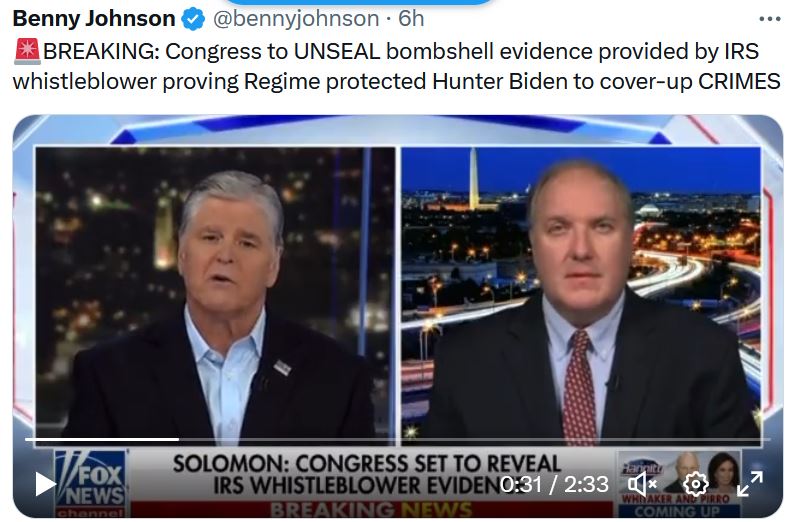This screenshot has width=790, height=522.
Task: Click the Breaking News banner
Action: [372, 510]
